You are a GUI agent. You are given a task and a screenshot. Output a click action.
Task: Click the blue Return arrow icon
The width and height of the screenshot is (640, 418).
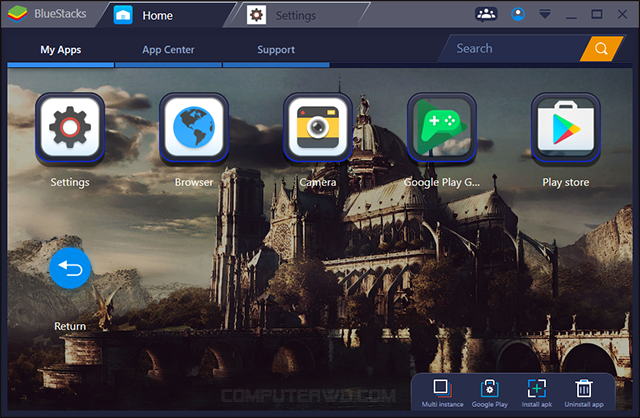click(70, 268)
